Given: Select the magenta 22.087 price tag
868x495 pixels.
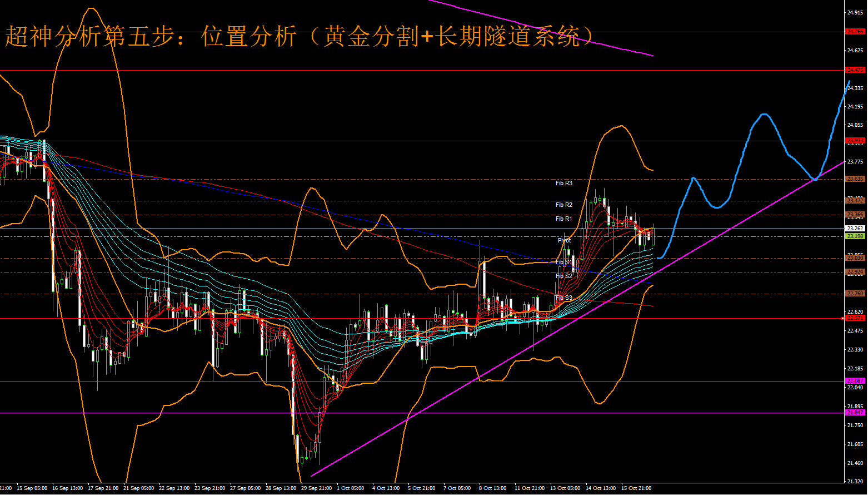Looking at the screenshot, I should click(x=855, y=381).
